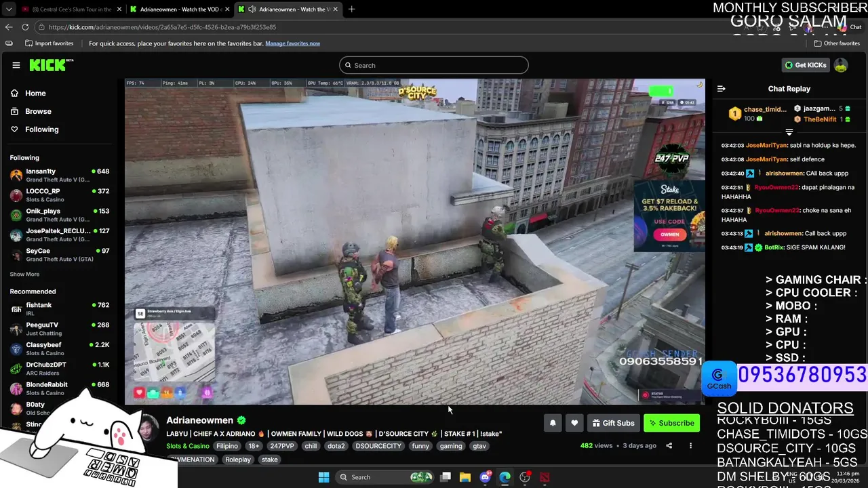The width and height of the screenshot is (868, 488).
Task: Open recommended channel BlondeRabbit
Action: point(60,388)
